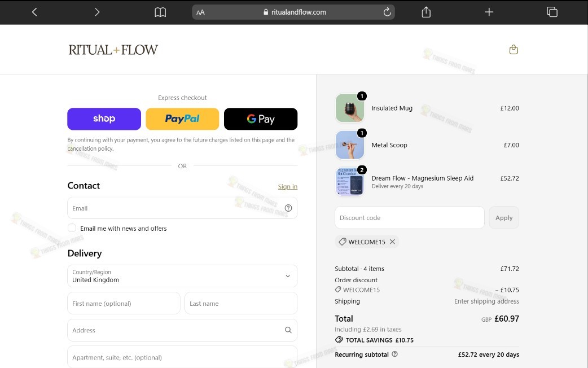Click the email help question mark icon
This screenshot has height=368, width=588.
point(288,208)
